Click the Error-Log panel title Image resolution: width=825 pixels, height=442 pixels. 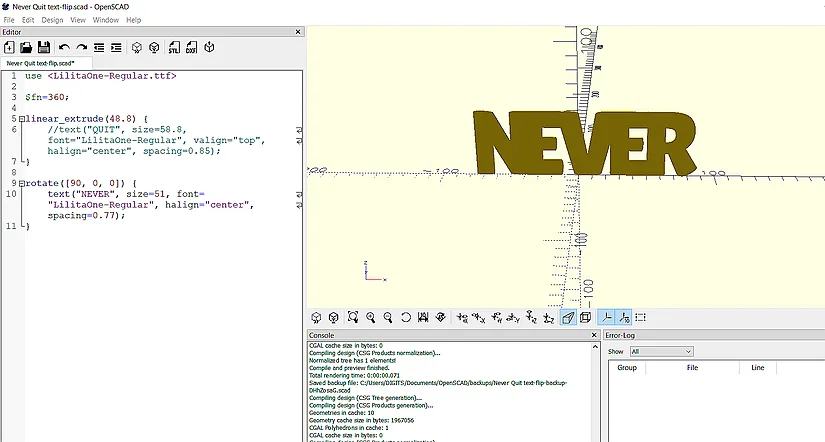(620, 335)
